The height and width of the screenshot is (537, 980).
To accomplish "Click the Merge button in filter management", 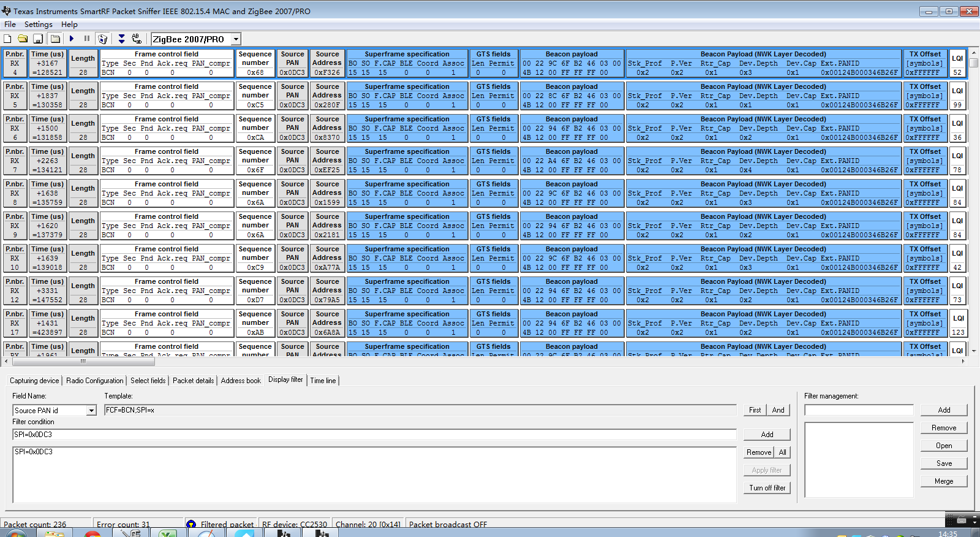I will 944,481.
